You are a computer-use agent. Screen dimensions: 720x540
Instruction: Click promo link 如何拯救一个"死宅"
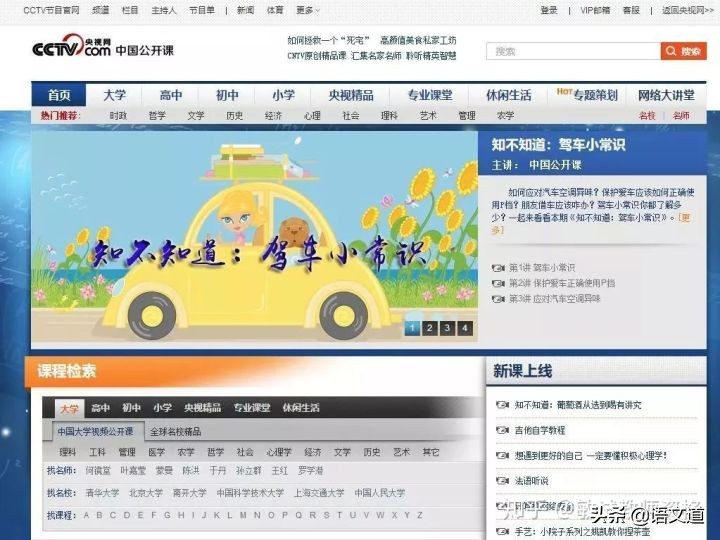(x=328, y=40)
